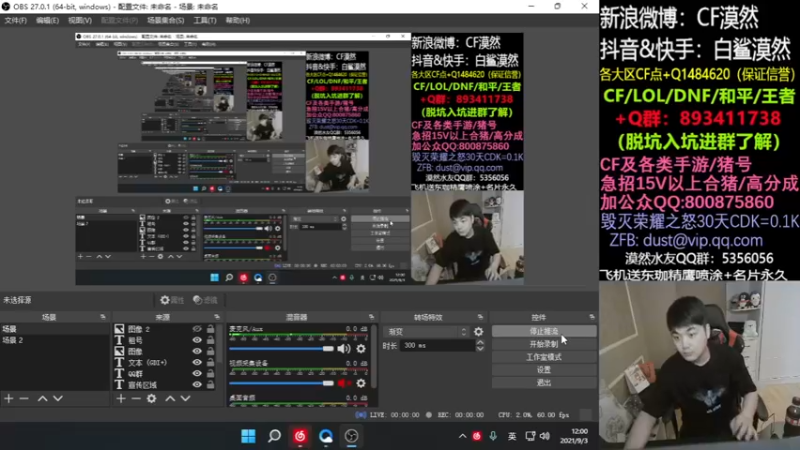Float the 场景 dock via its header icon

[103, 317]
